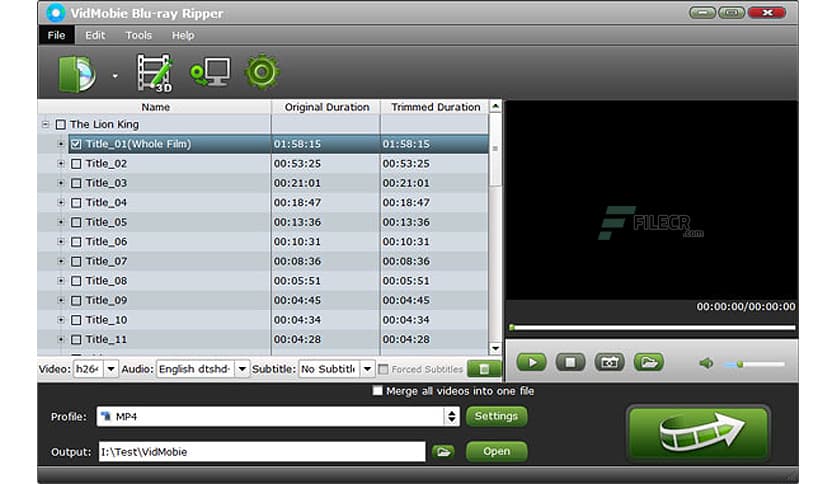Click the VidMobie app logo icon
Image resolution: width=836 pixels, height=484 pixels.
[x=55, y=13]
